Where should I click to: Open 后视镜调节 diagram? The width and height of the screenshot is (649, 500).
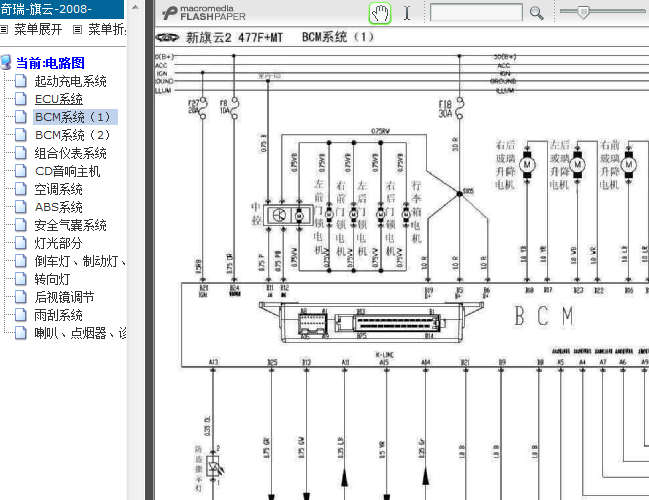[x=64, y=297]
